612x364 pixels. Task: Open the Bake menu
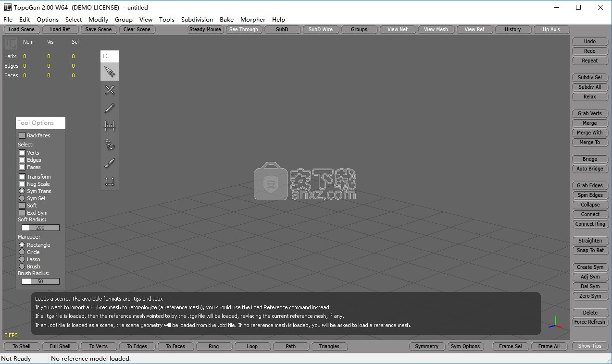click(226, 20)
